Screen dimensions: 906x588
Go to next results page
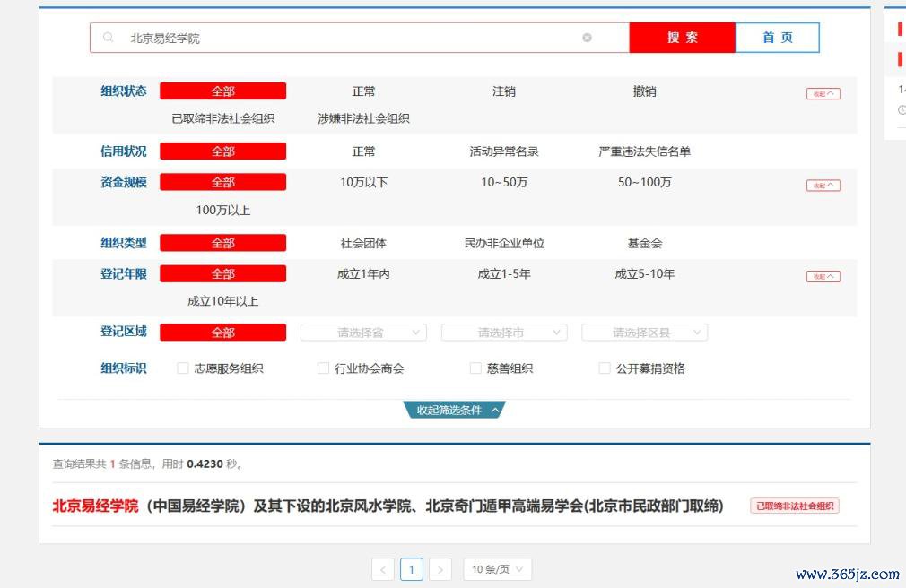[440, 569]
